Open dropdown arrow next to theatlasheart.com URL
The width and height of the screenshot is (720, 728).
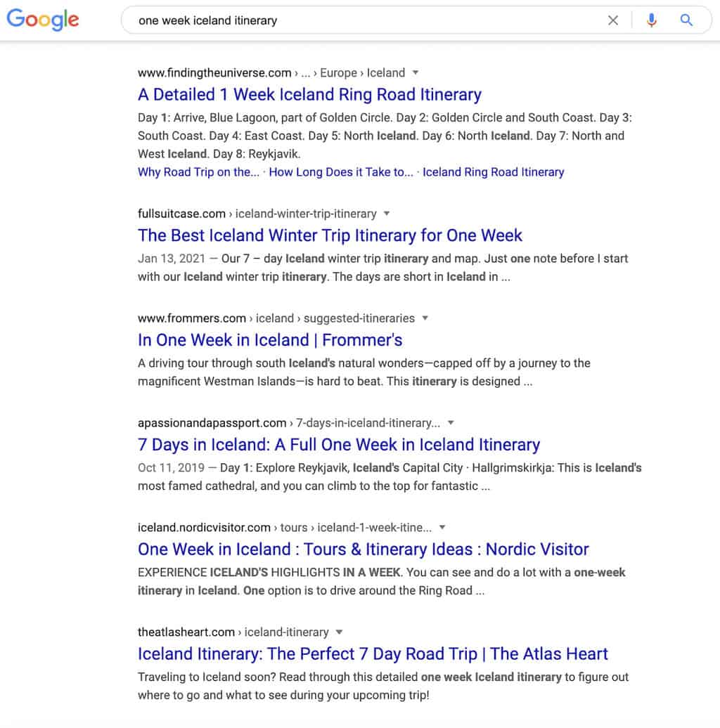coord(339,632)
